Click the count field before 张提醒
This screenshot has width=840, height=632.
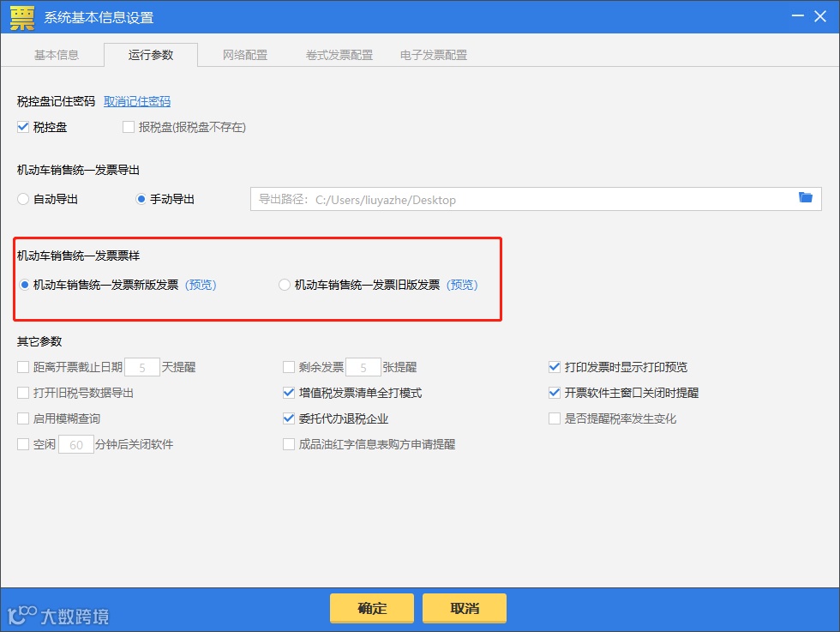pyautogui.click(x=363, y=367)
